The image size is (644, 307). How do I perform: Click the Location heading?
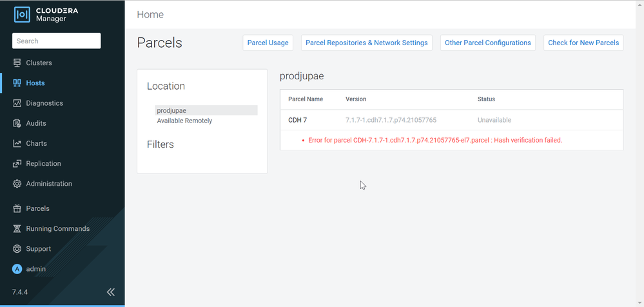[166, 86]
